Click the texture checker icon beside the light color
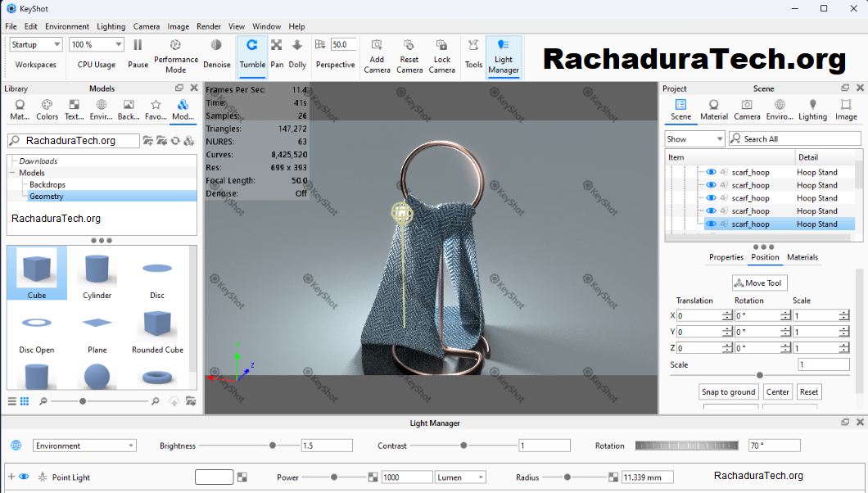Viewport: 868px width, 493px height. point(242,477)
